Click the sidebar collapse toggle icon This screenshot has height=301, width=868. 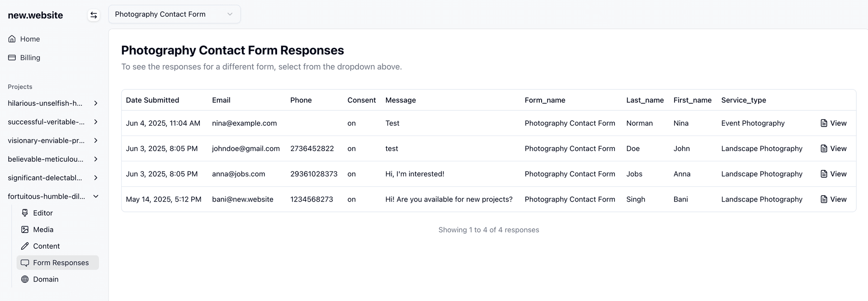tap(94, 15)
